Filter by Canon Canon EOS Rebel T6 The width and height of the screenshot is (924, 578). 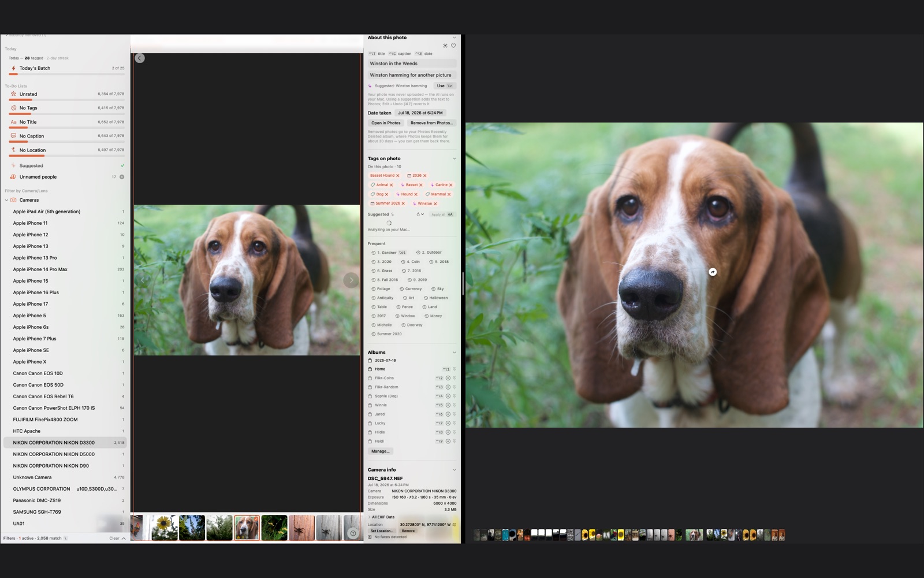[65, 397]
